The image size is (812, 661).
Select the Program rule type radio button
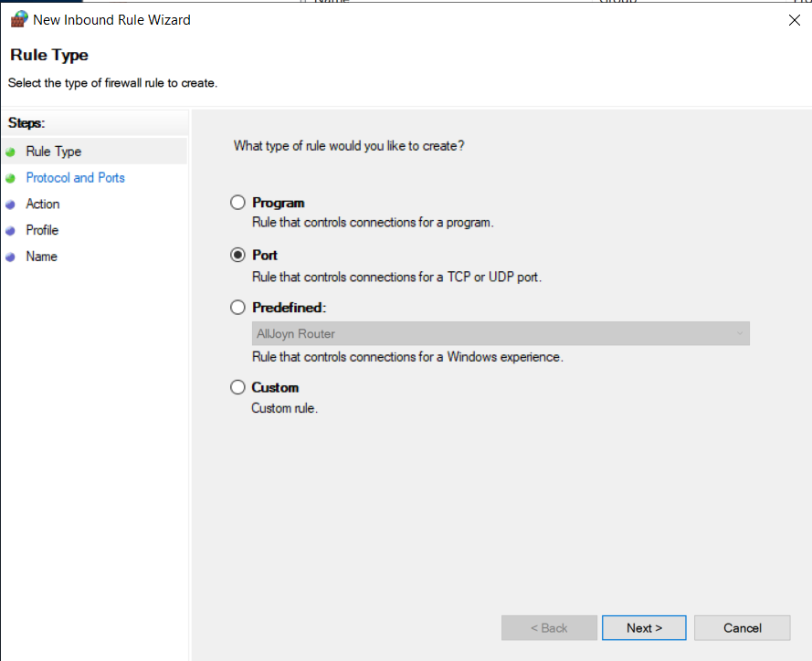point(237,203)
